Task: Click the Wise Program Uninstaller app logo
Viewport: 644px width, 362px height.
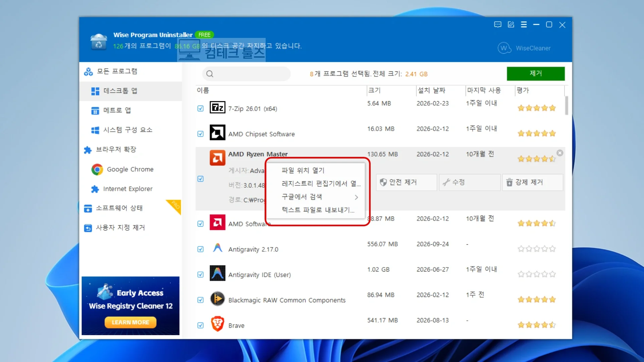Action: click(99, 42)
